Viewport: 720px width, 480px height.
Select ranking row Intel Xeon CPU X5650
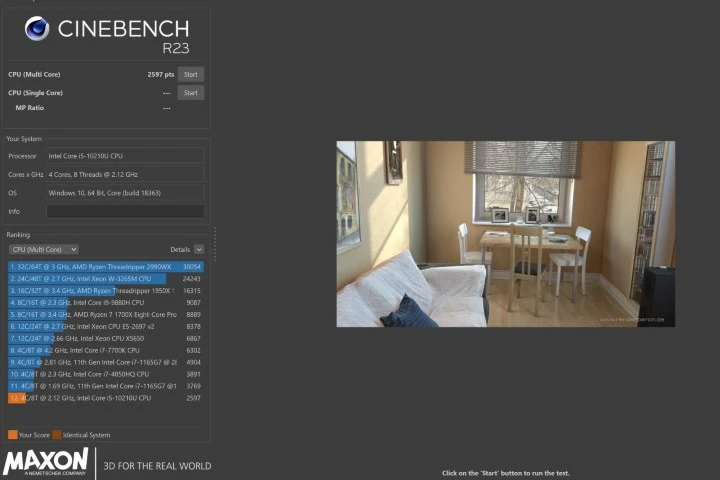[106, 339]
